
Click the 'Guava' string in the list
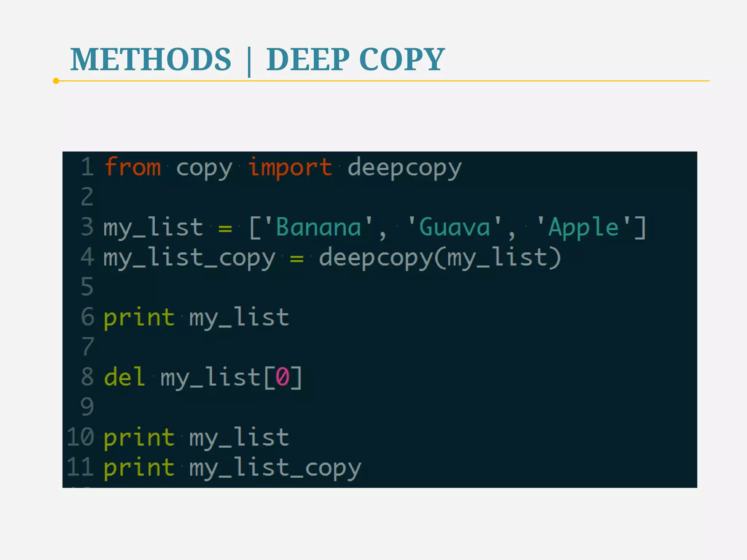click(x=454, y=227)
